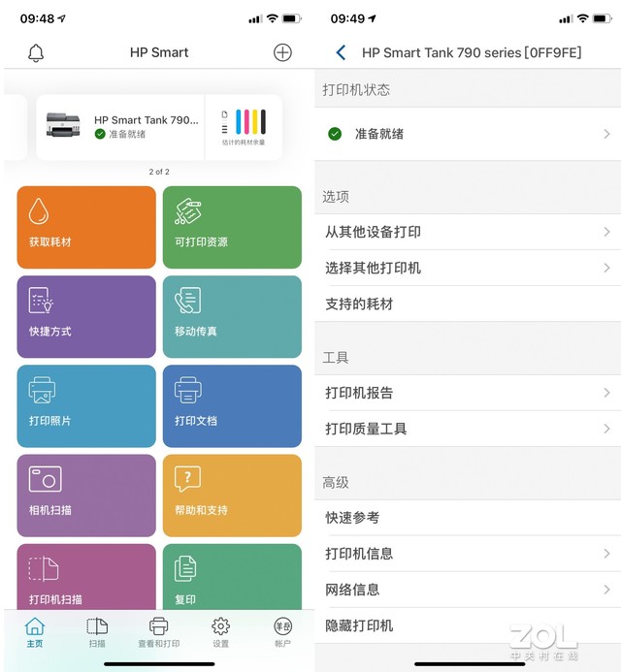
Task: Open the 准备就绪 printer status row
Action: click(468, 134)
